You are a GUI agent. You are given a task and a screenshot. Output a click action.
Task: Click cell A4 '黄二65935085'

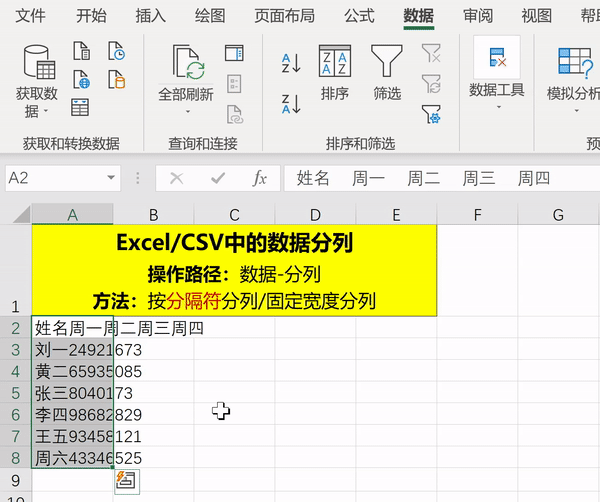72,371
